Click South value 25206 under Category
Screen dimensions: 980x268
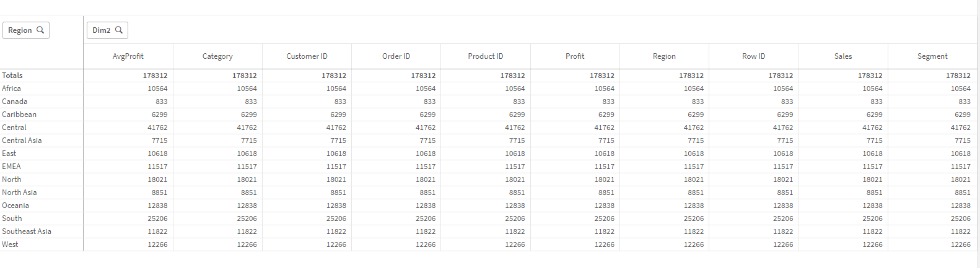pos(247,218)
